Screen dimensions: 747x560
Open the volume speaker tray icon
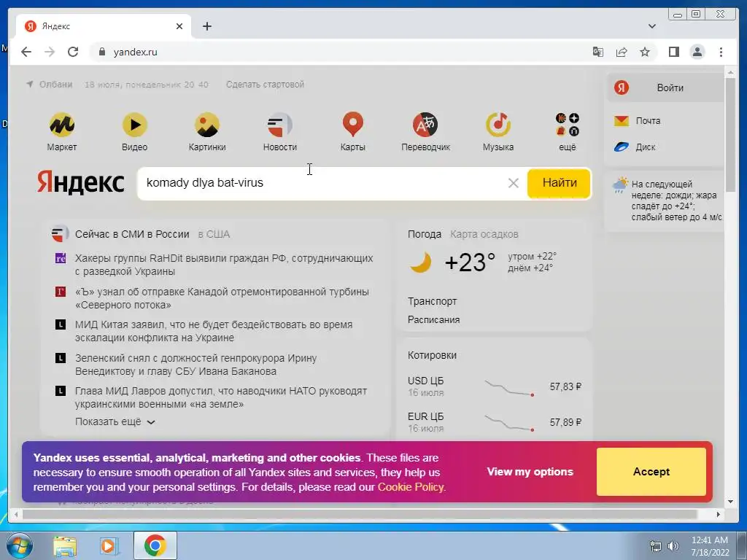pyautogui.click(x=673, y=546)
